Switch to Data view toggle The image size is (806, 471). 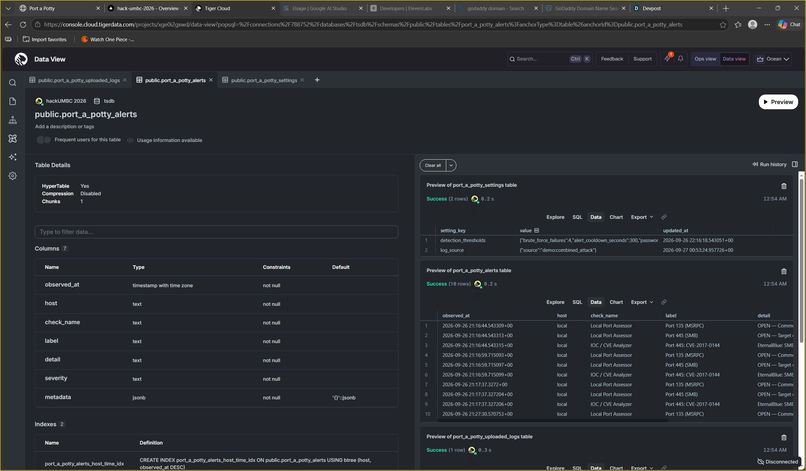pyautogui.click(x=734, y=59)
